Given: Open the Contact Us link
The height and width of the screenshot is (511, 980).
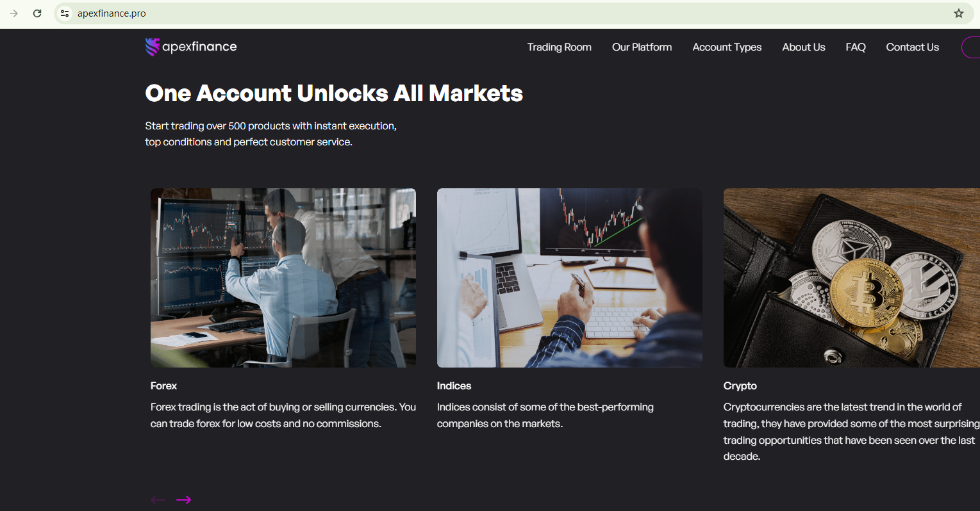Looking at the screenshot, I should click(x=912, y=47).
